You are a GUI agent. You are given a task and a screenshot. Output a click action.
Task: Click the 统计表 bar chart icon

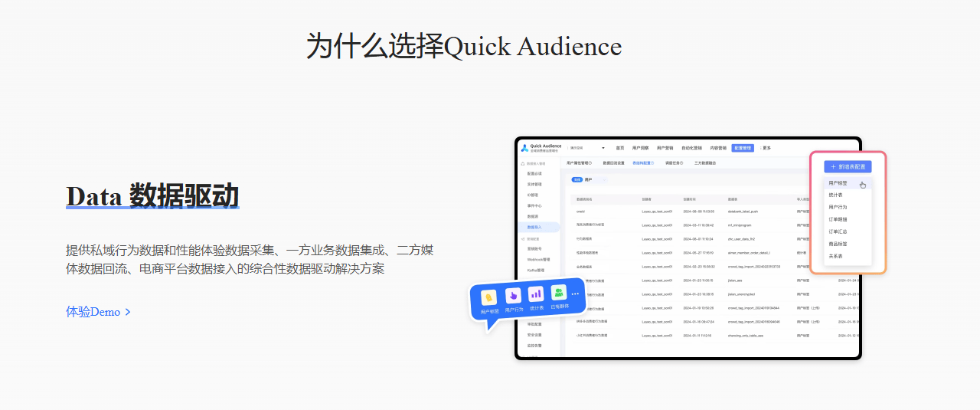click(x=536, y=294)
